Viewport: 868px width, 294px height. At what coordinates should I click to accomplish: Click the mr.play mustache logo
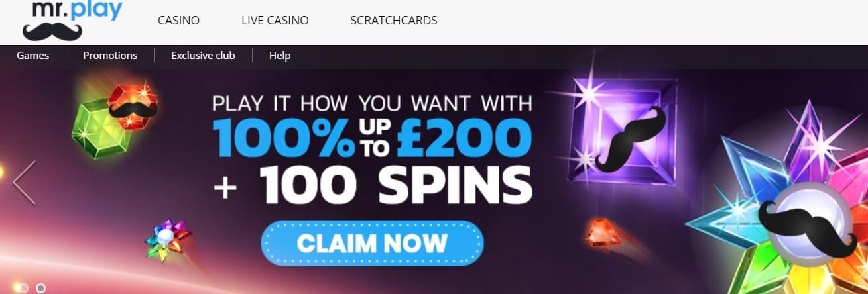[71, 22]
